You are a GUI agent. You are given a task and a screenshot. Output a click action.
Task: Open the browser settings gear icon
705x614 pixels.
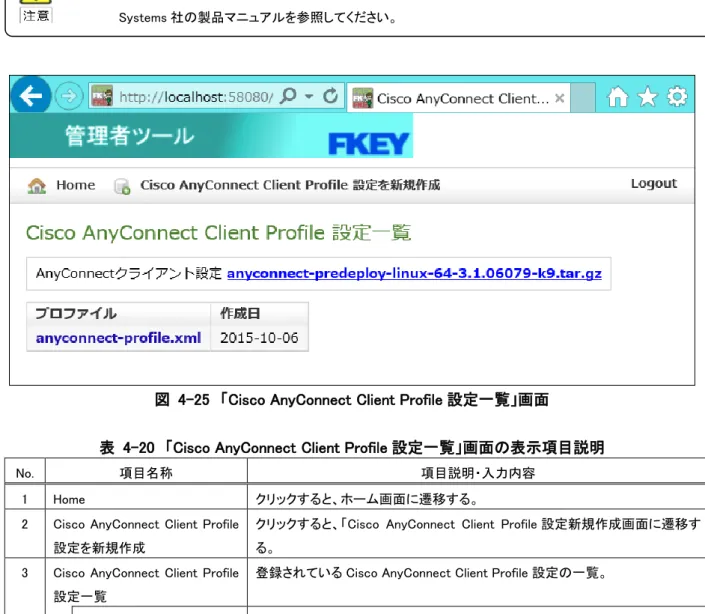click(x=677, y=97)
